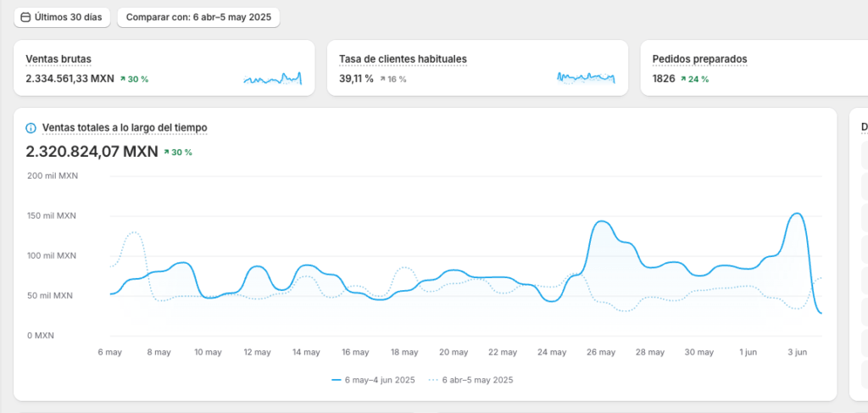
Task: Click the solid line peak near 3 jun
Action: click(797, 214)
